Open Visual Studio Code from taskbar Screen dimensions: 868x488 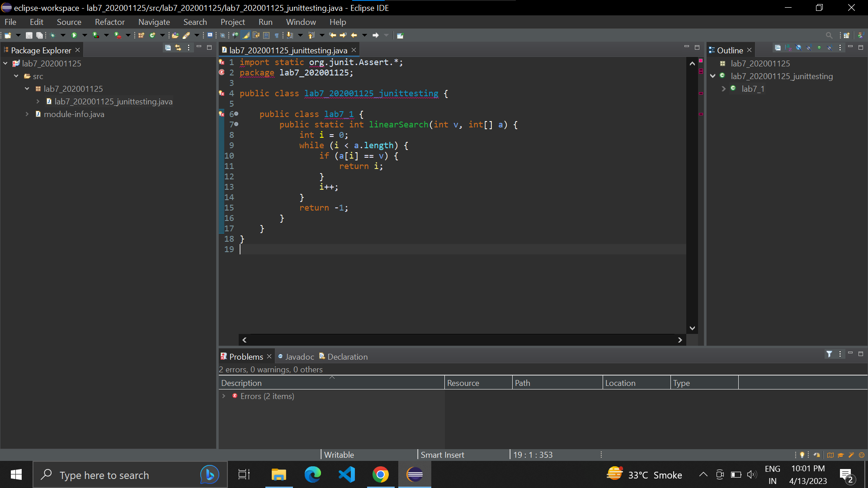click(x=347, y=474)
